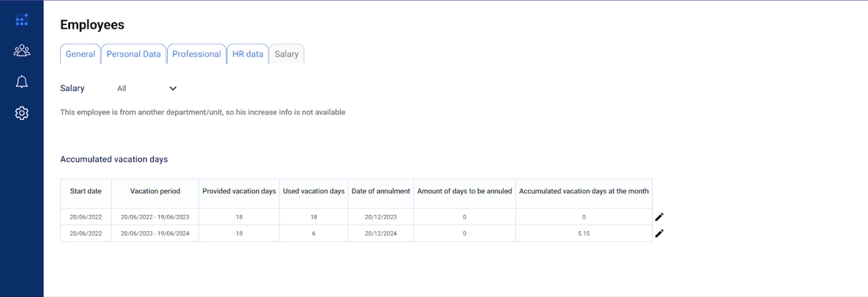868x297 pixels.
Task: Edit the 20/06/2022 - 19/06/2023 vacation row
Action: (x=659, y=217)
